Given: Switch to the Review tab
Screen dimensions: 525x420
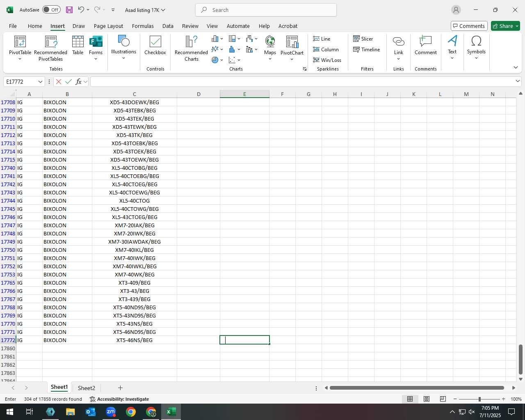Looking at the screenshot, I should (x=190, y=26).
